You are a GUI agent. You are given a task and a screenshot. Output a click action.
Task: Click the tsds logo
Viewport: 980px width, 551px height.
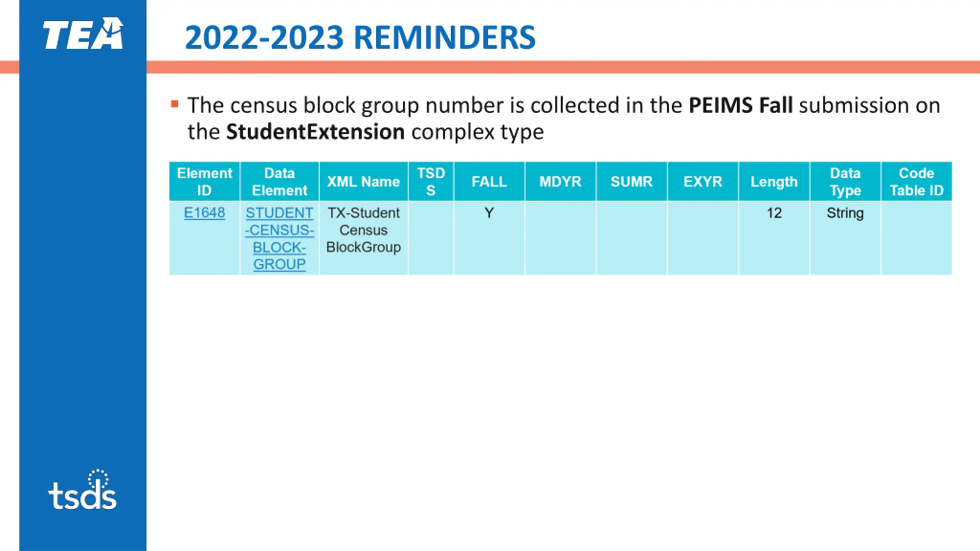(x=82, y=489)
